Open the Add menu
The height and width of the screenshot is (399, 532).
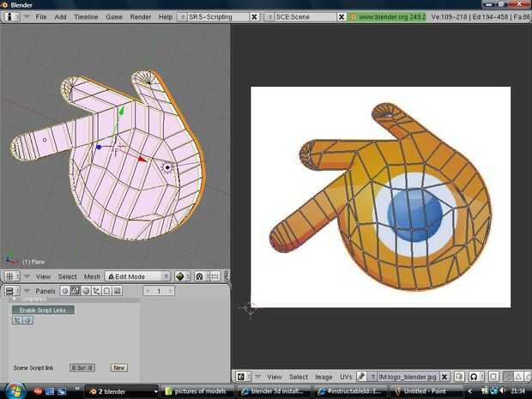pyautogui.click(x=60, y=16)
